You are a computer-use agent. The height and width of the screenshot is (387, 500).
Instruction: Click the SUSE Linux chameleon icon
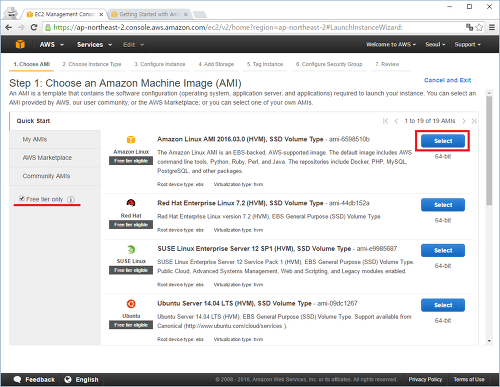(x=131, y=249)
